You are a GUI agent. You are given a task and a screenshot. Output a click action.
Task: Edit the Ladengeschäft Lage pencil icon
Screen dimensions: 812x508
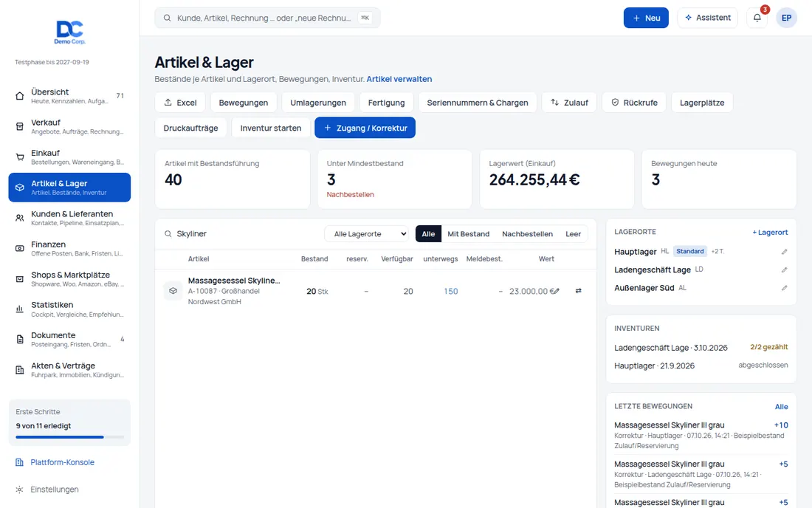784,270
